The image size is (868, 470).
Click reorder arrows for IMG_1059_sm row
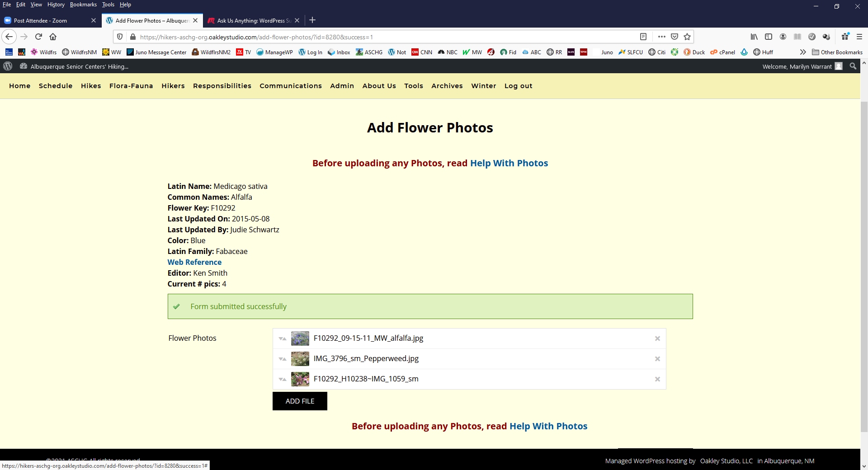[x=283, y=379]
